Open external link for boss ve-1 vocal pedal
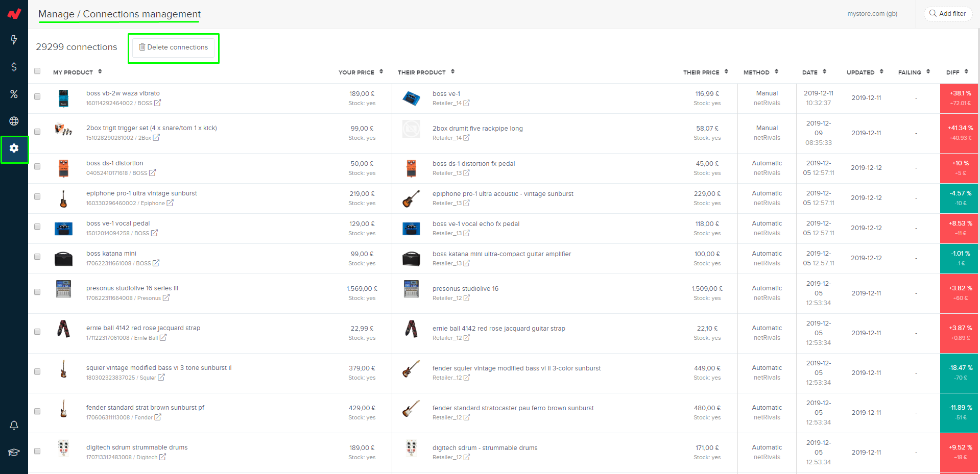 (x=154, y=233)
